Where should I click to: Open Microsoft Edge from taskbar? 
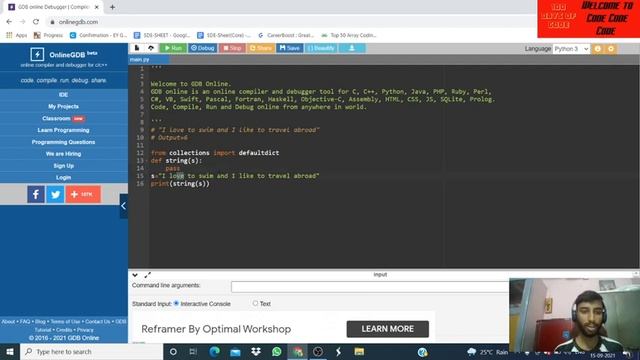pos(214,352)
